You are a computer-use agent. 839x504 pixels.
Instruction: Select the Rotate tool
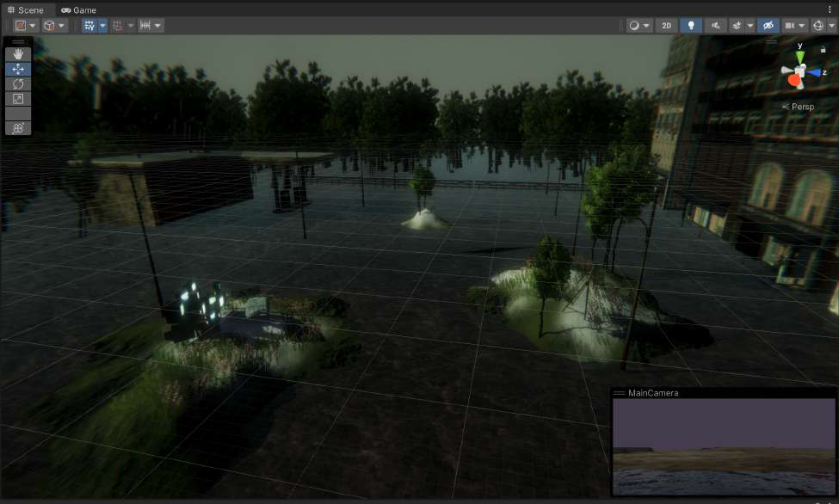(18, 84)
